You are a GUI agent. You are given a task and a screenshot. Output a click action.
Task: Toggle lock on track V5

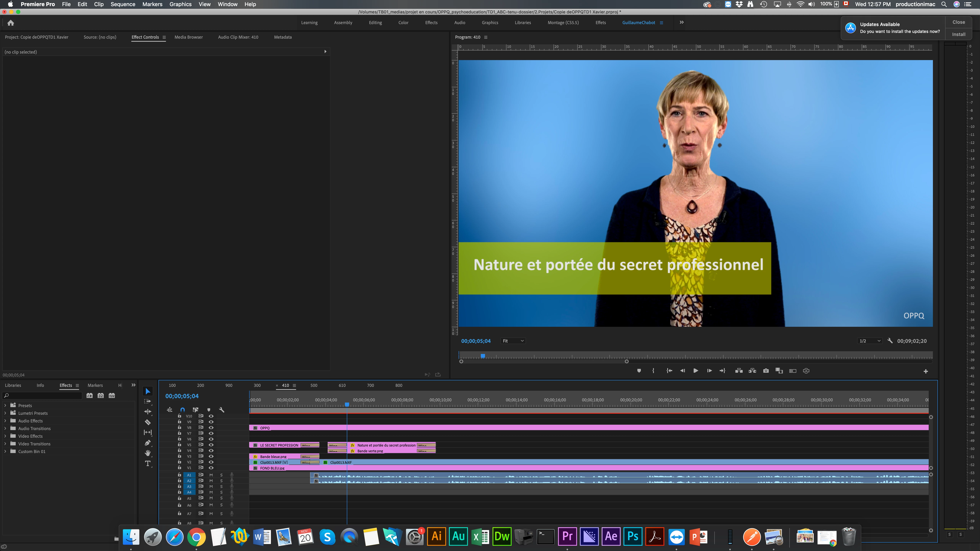click(x=180, y=444)
